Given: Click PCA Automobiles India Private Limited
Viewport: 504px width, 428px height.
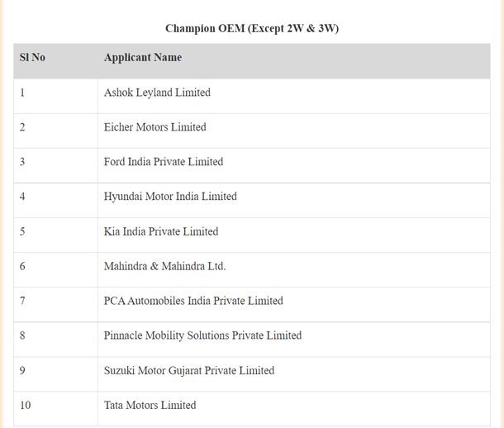Looking at the screenshot, I should [x=193, y=301].
